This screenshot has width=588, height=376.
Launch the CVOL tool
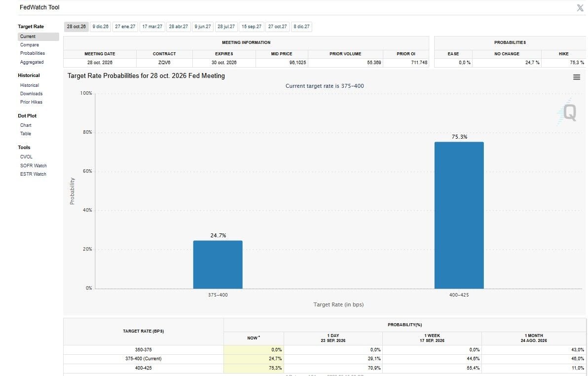pos(26,156)
